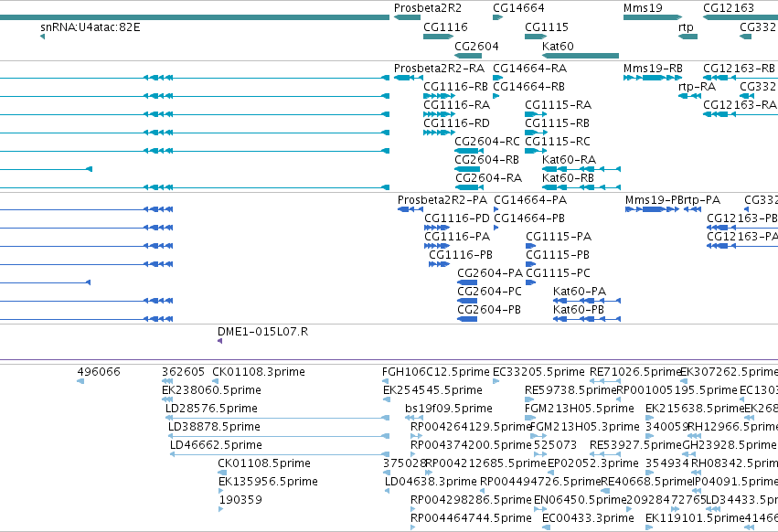
Task: Click transcript label Mms19-RB
Action: pos(653,68)
